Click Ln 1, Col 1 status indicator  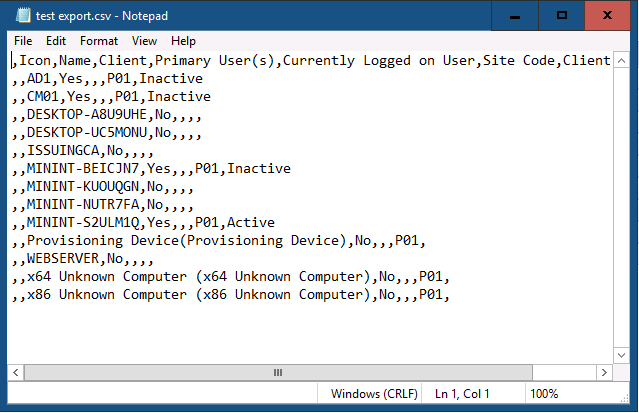[x=462, y=394]
